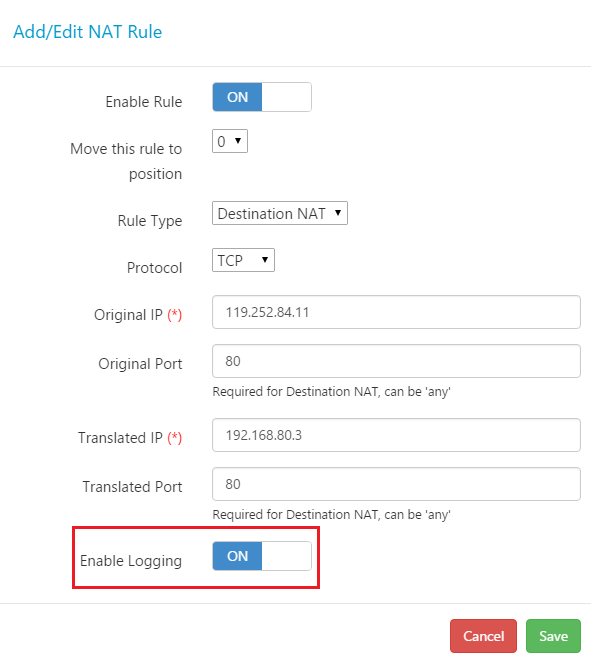Open the rule position dropdown showing 0
The image size is (591, 666).
[x=230, y=141]
